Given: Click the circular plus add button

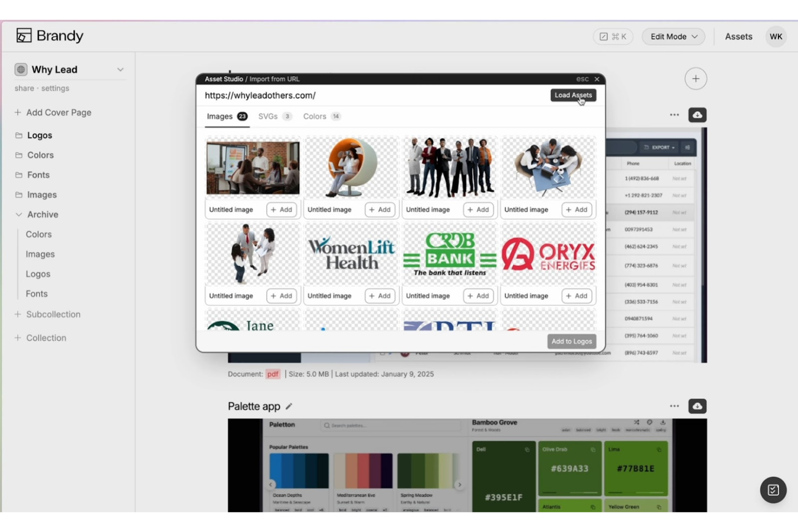Looking at the screenshot, I should [x=696, y=79].
